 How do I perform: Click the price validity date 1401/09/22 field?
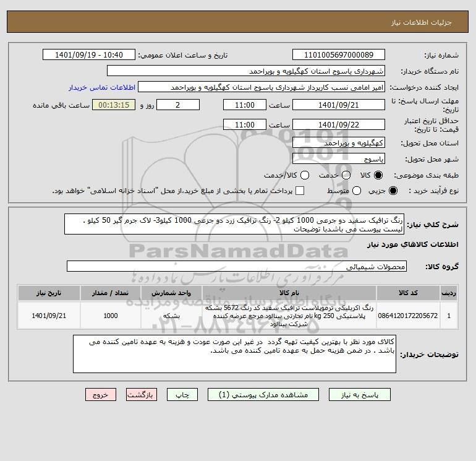tap(339, 124)
